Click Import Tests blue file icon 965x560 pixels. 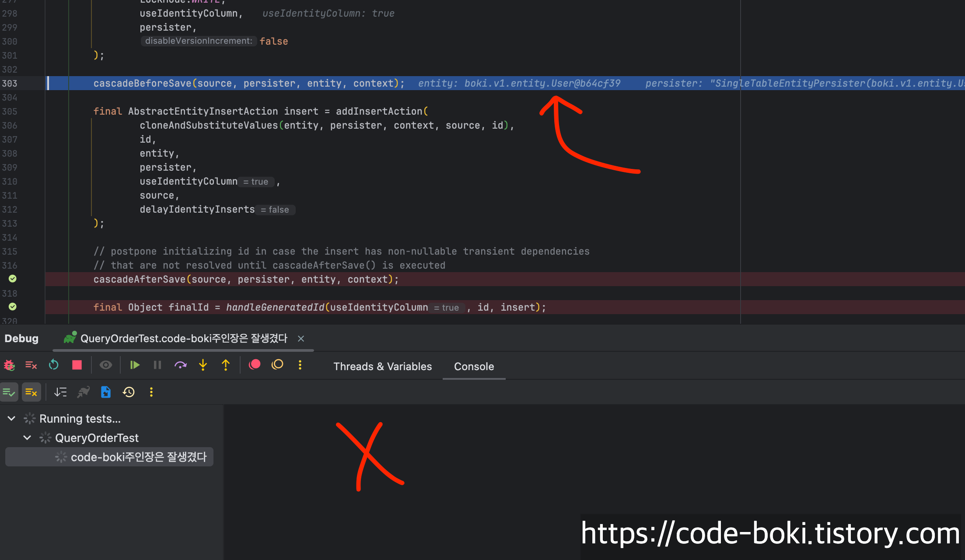click(x=105, y=392)
